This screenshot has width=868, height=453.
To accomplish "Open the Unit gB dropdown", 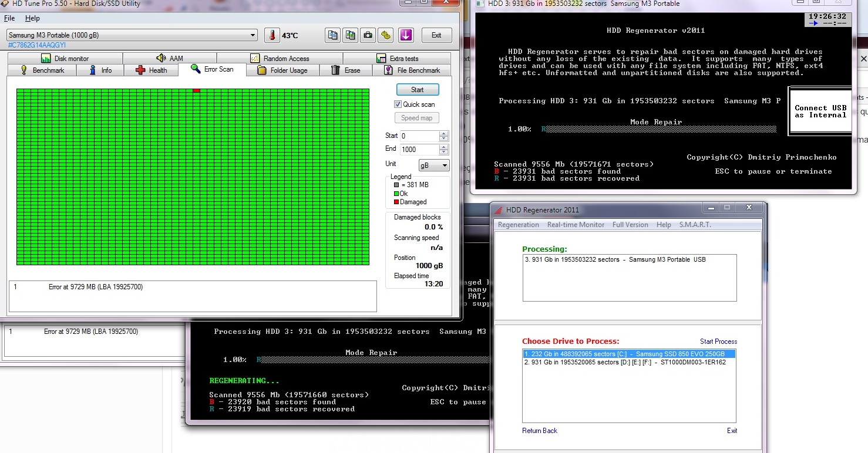I will [434, 165].
